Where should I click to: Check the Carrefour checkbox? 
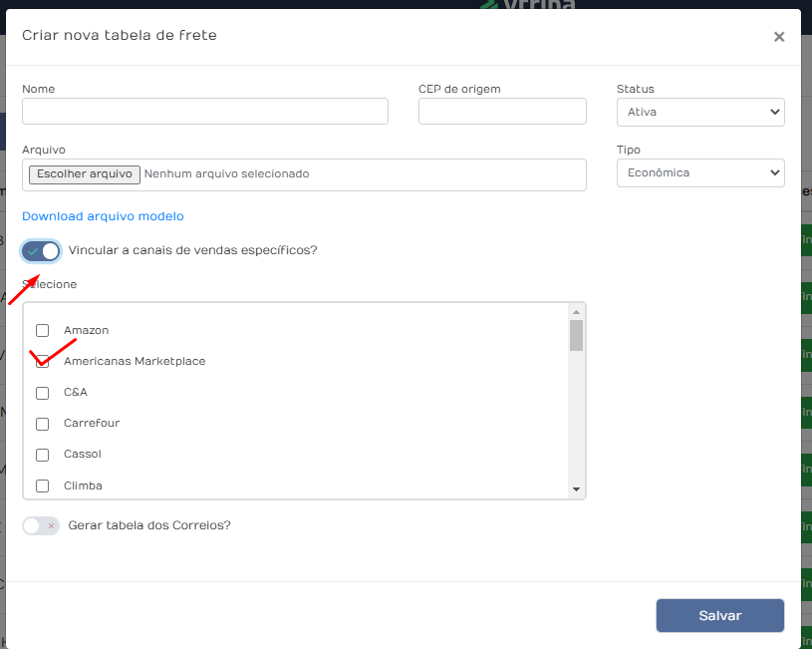point(43,424)
